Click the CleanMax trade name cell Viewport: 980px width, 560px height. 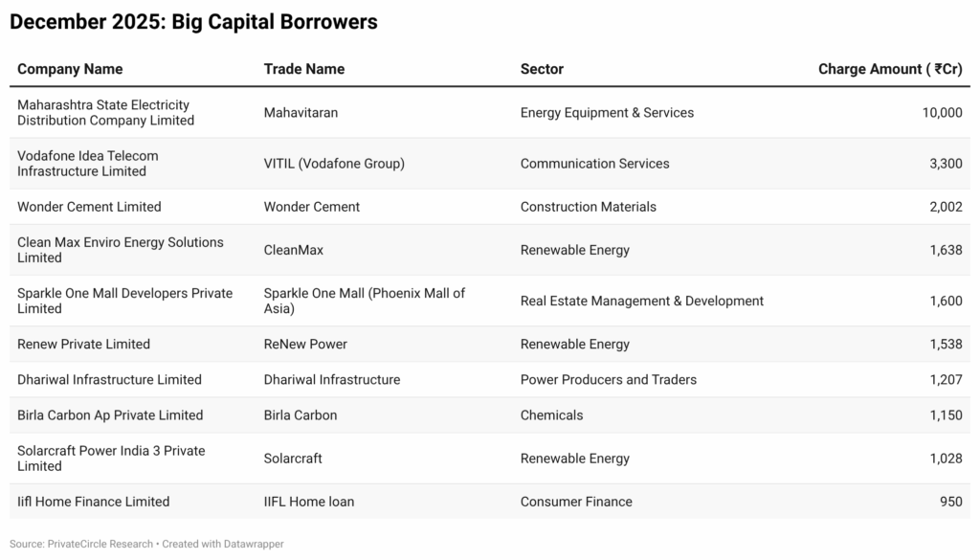[294, 250]
